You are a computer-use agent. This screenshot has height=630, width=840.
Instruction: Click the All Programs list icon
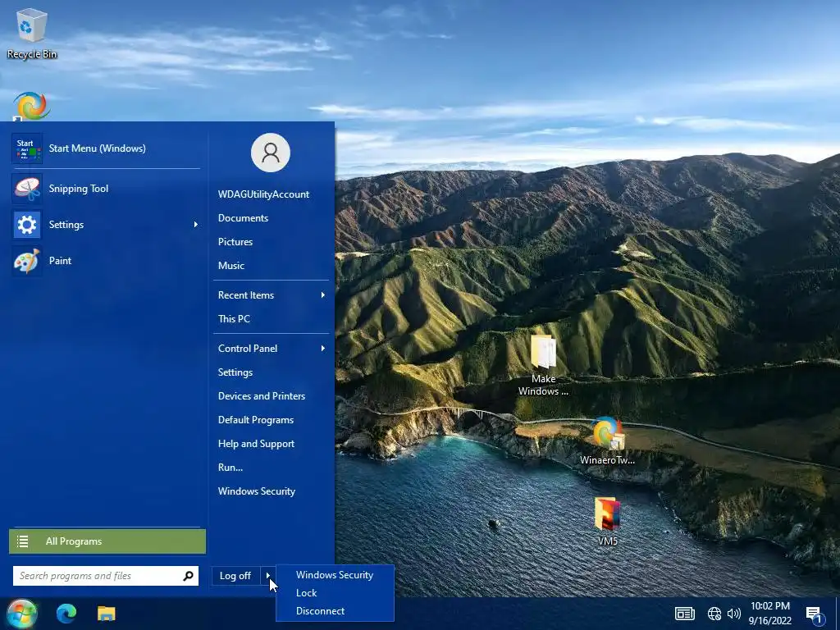pyautogui.click(x=22, y=541)
